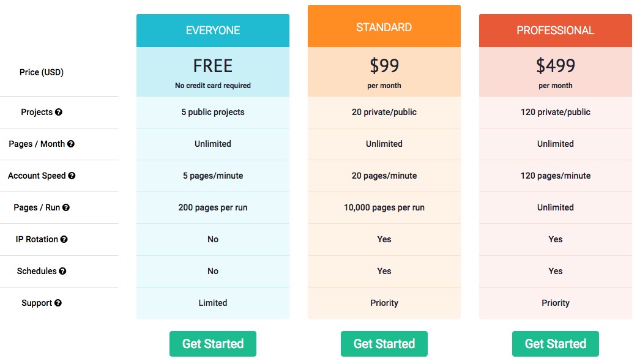The height and width of the screenshot is (364, 637).
Task: Open the Support help icon
Action: tap(58, 303)
